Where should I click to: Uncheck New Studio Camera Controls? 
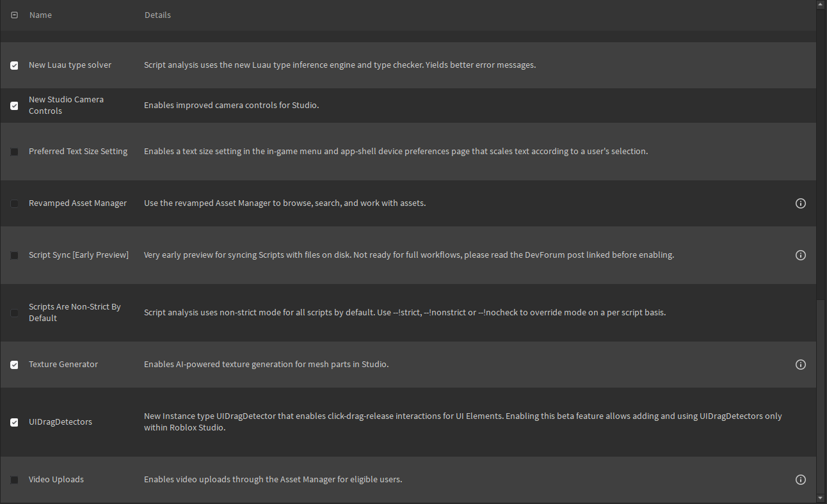[14, 106]
